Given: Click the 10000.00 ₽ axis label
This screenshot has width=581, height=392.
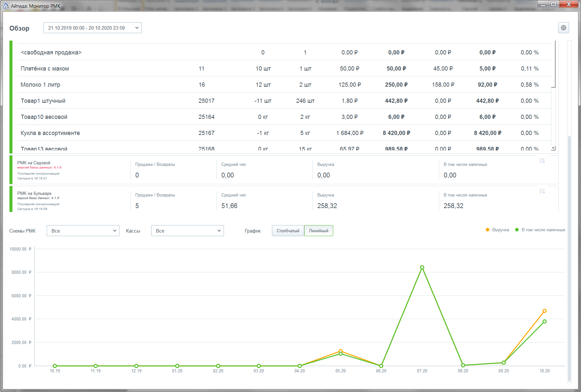Looking at the screenshot, I should (21, 249).
